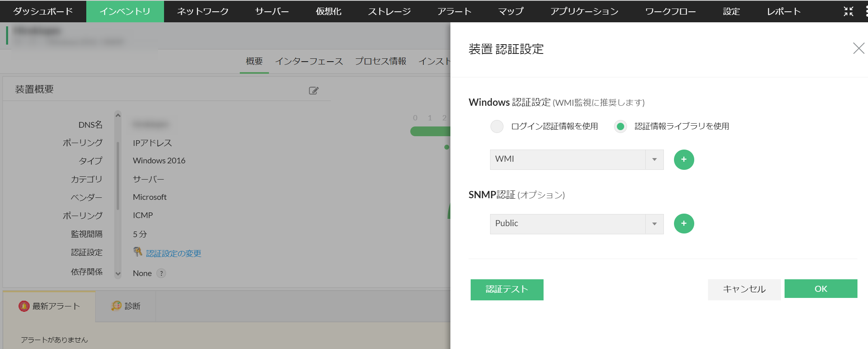Screen dimensions: 868x349
Task: Open the アラート menu
Action: coord(454,11)
